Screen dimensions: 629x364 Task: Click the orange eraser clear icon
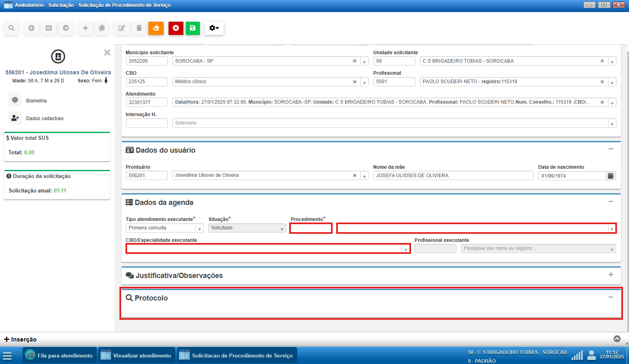click(156, 28)
